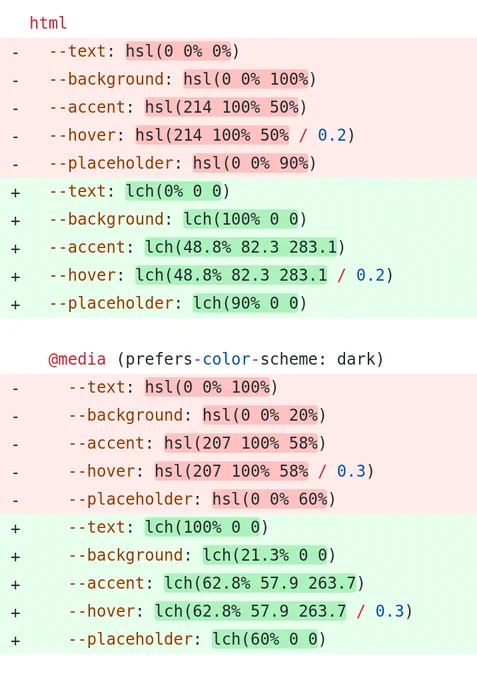The width and height of the screenshot is (477, 680).
Task: Click the 0.2 alpha in removed hsl hover line
Action: [332, 135]
